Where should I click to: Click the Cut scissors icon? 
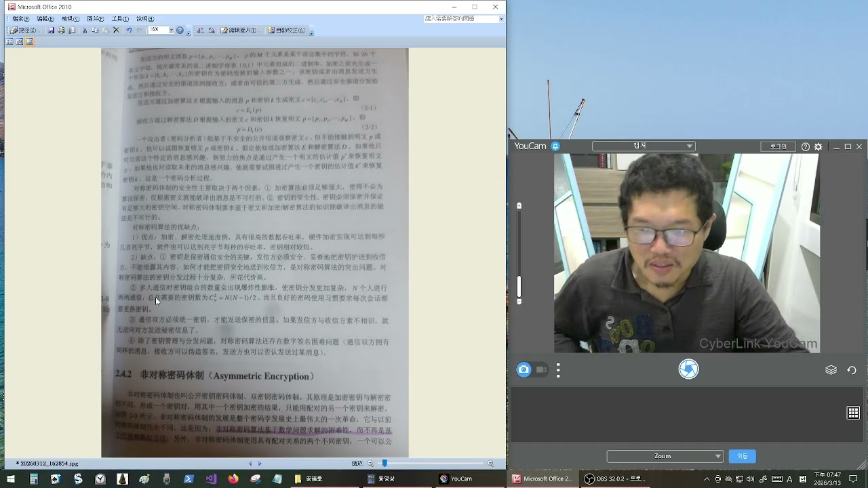tap(84, 30)
